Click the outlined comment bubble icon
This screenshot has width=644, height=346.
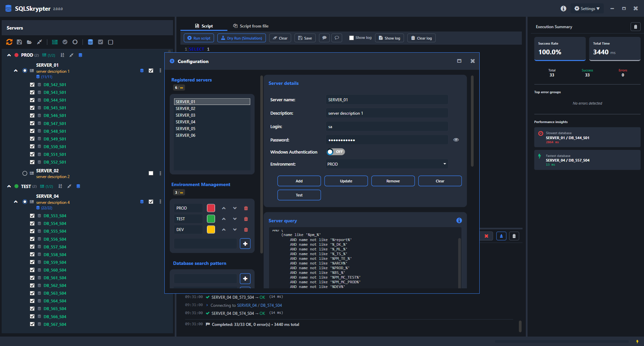(337, 38)
